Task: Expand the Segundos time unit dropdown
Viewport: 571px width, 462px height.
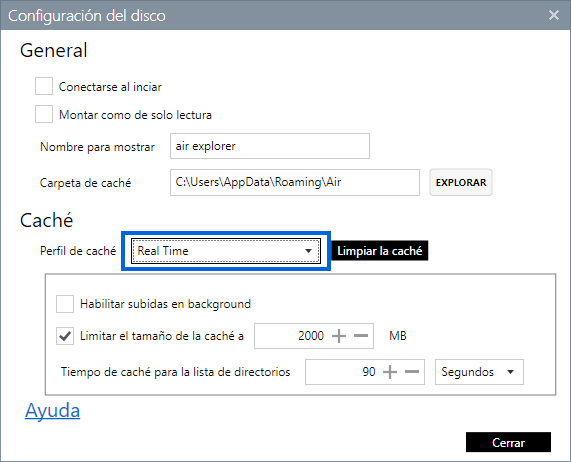Action: (479, 372)
